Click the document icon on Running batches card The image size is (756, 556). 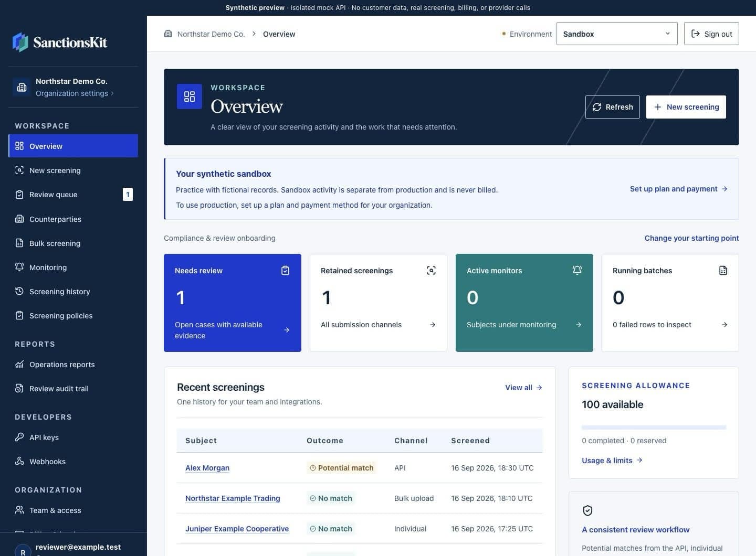pyautogui.click(x=723, y=271)
